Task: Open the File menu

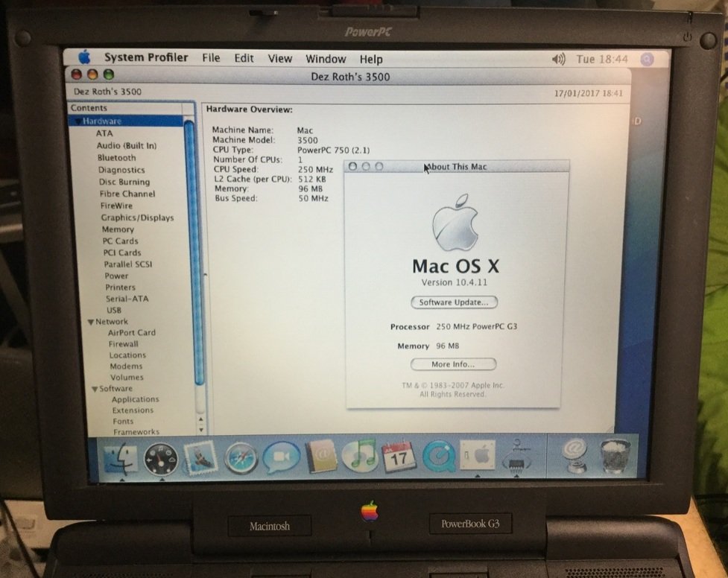Action: click(x=211, y=57)
